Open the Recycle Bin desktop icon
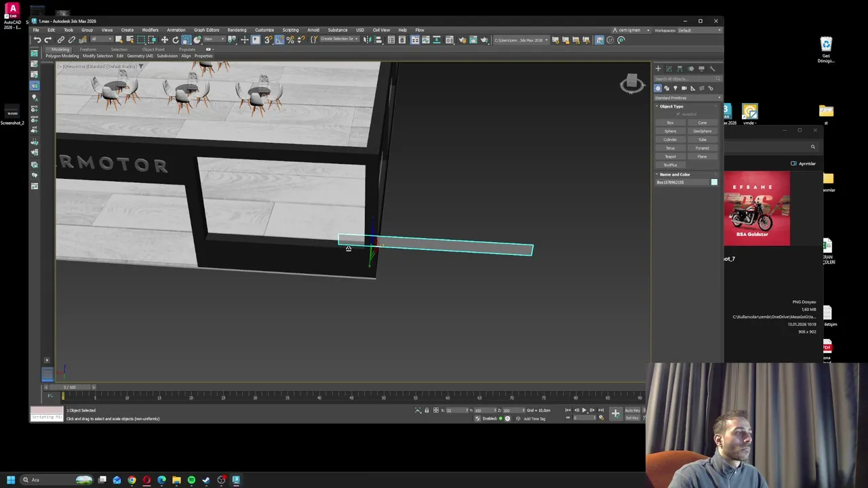Image resolution: width=868 pixels, height=488 pixels. (x=825, y=49)
